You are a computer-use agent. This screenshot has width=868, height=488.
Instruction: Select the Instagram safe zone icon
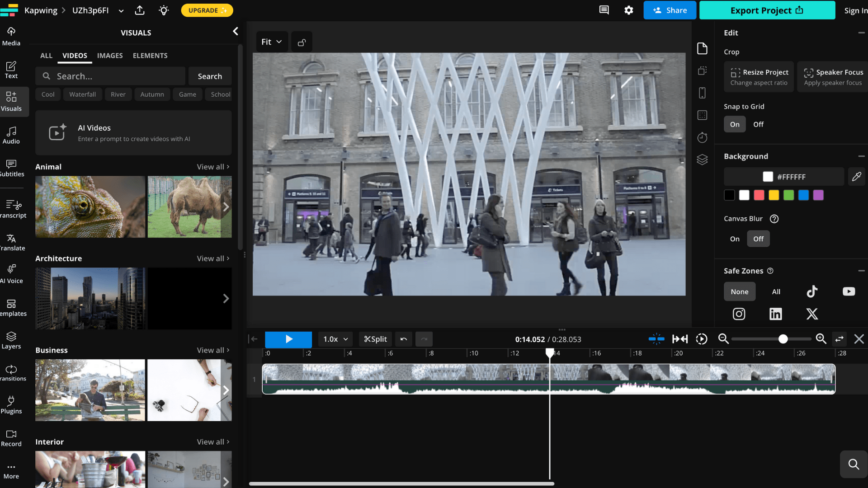coord(739,314)
